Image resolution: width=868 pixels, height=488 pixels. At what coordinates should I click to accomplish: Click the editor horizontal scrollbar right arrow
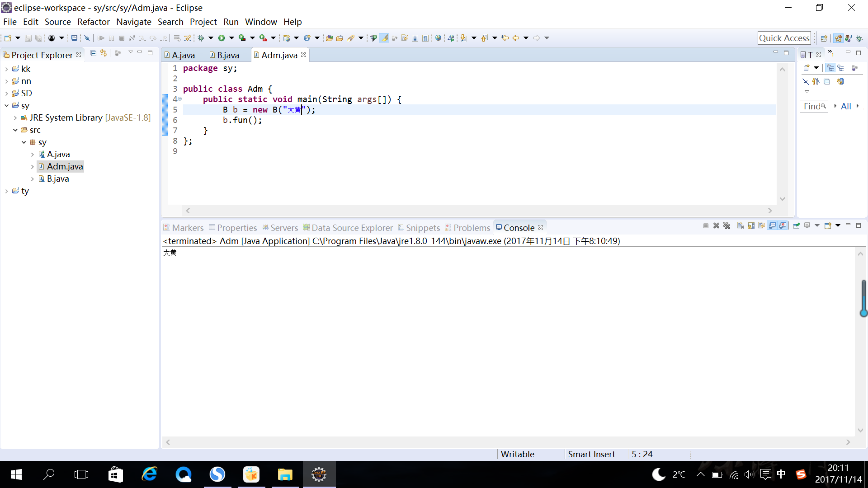770,211
